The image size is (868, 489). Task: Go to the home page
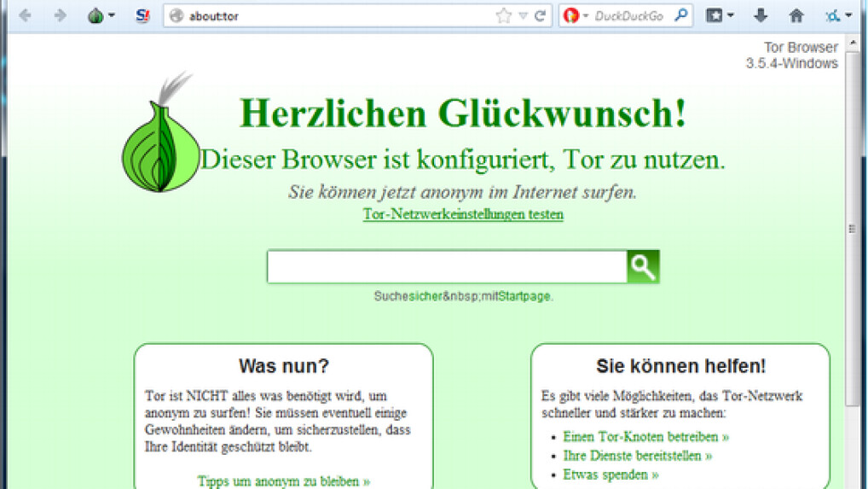796,15
